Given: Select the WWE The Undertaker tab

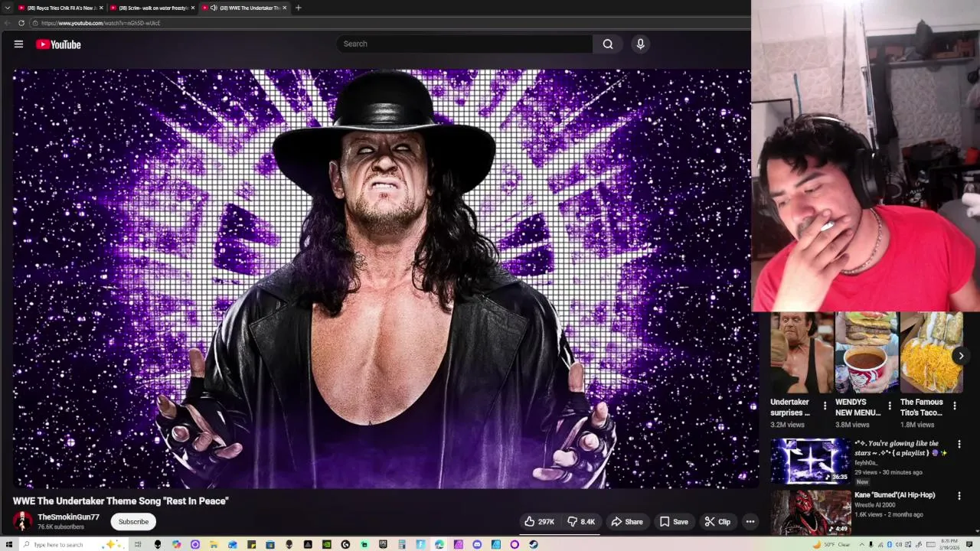Looking at the screenshot, I should tap(243, 8).
